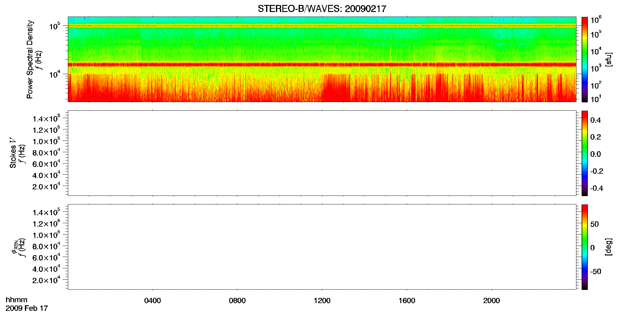This screenshot has height=332, width=644.
Task: Click the hhmm time format label
Action: 17,300
